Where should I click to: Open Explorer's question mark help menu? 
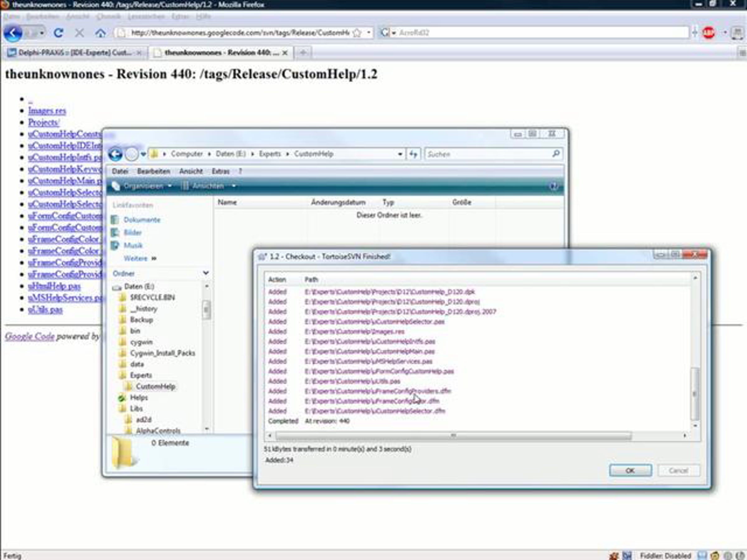[240, 171]
